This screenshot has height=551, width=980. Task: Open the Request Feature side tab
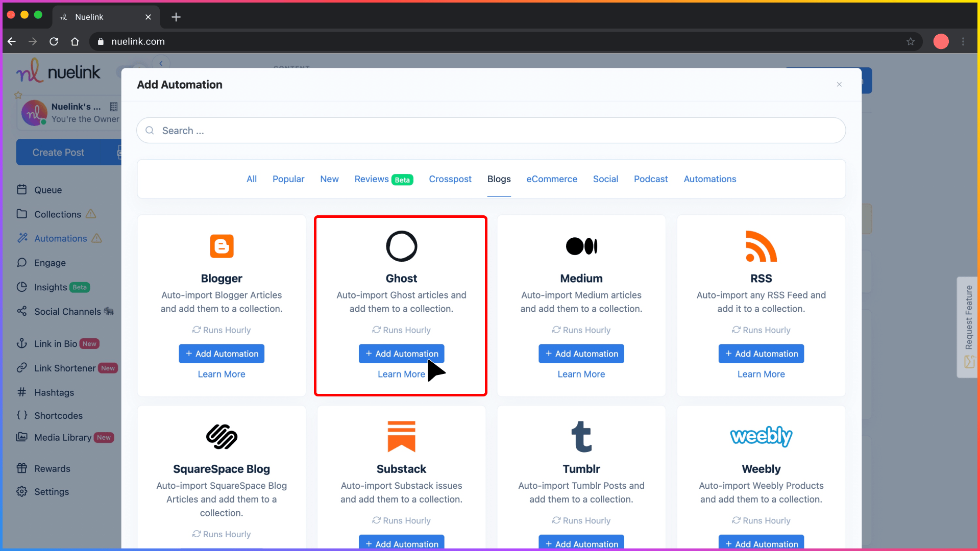(968, 327)
